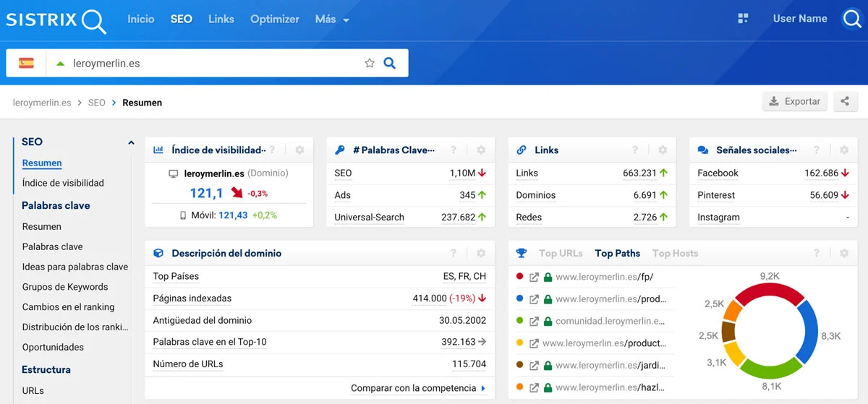Click the Links count 663.231
This screenshot has width=868, height=404.
click(639, 173)
